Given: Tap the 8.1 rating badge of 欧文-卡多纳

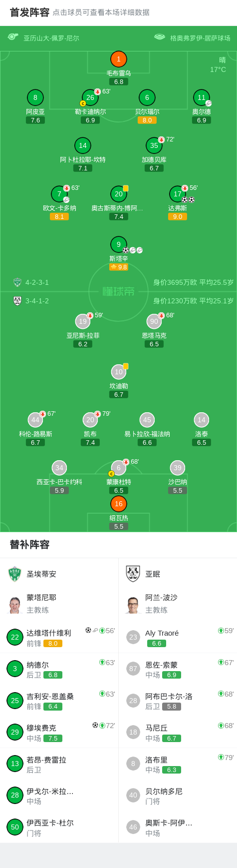Looking at the screenshot, I should click(x=59, y=216).
